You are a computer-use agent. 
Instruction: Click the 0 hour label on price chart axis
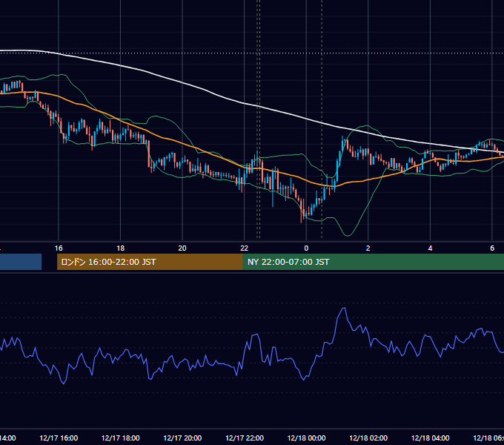[306, 248]
